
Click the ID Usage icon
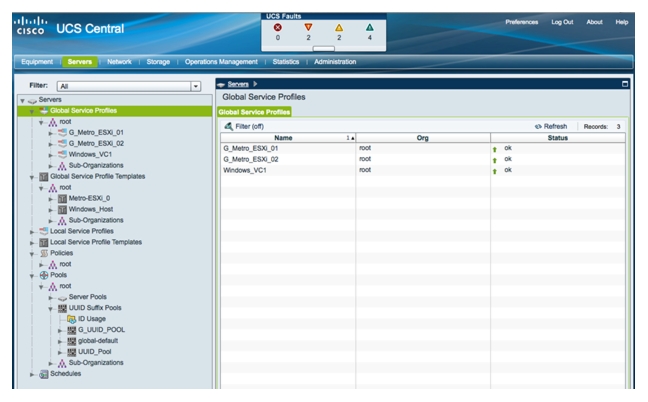point(71,319)
